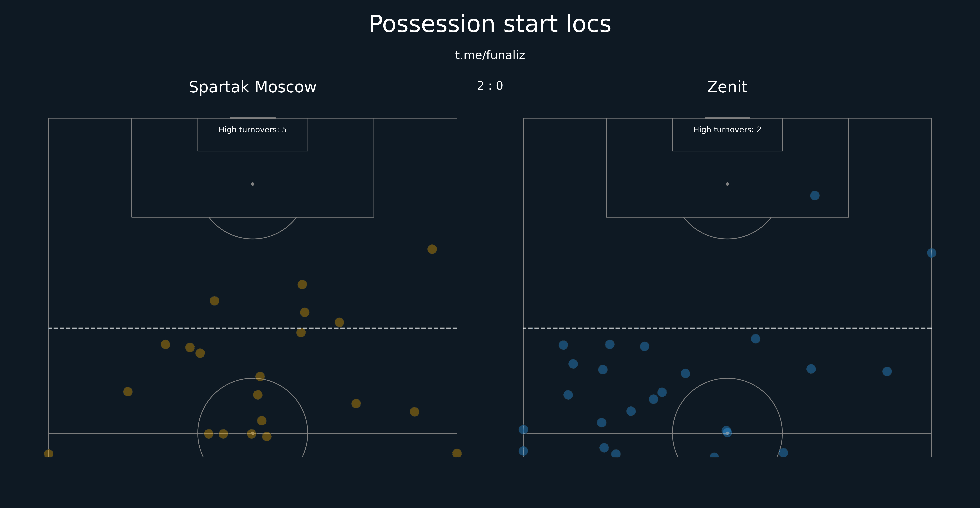Click Zenit's blue dot on the right touchline

pos(931,253)
